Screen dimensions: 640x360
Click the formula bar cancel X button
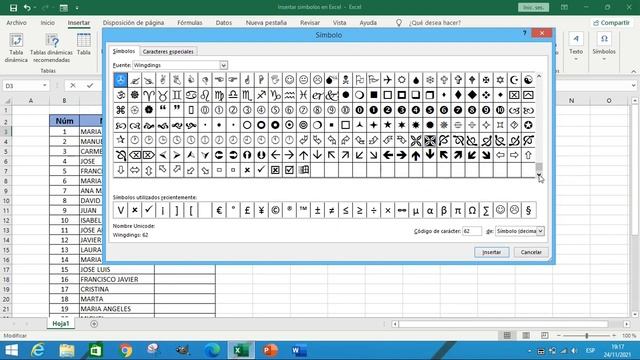tap(73, 85)
